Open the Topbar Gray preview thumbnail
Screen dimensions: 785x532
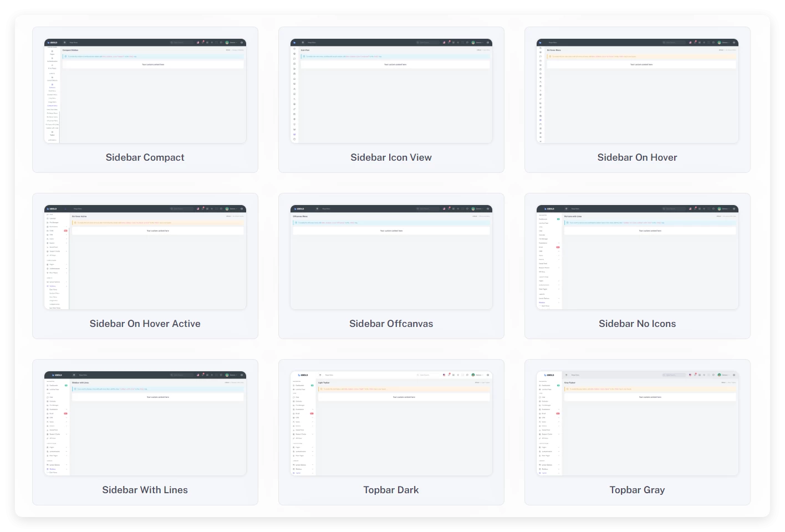[637, 424]
